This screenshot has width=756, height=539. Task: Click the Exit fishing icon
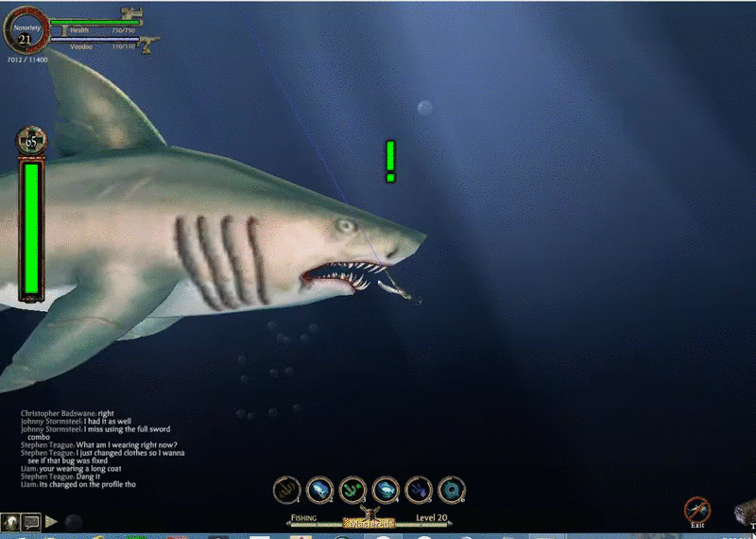click(x=697, y=512)
